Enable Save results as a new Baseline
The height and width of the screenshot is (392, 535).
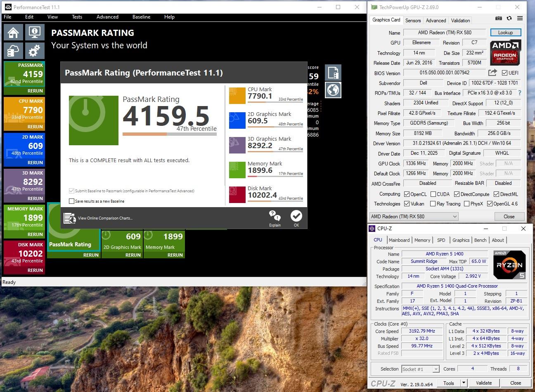72,201
